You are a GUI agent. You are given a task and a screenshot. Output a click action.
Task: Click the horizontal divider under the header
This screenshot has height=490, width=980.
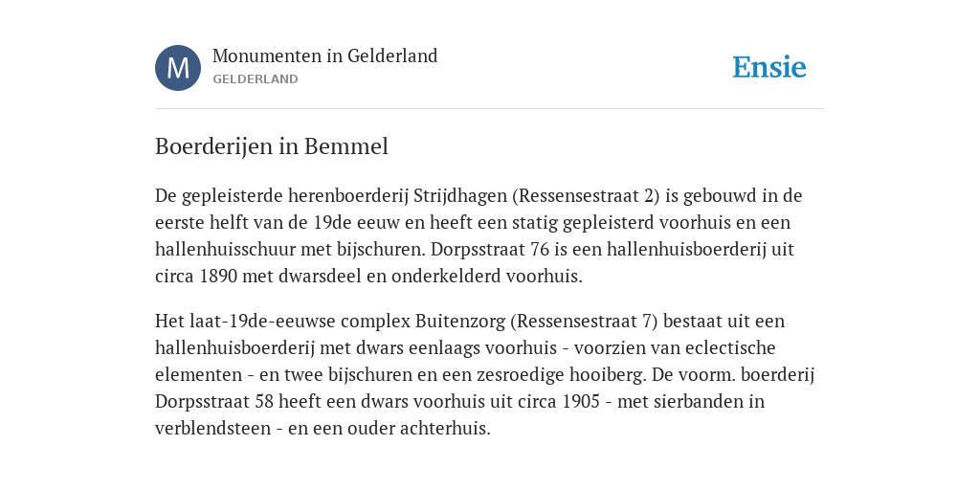(x=490, y=109)
